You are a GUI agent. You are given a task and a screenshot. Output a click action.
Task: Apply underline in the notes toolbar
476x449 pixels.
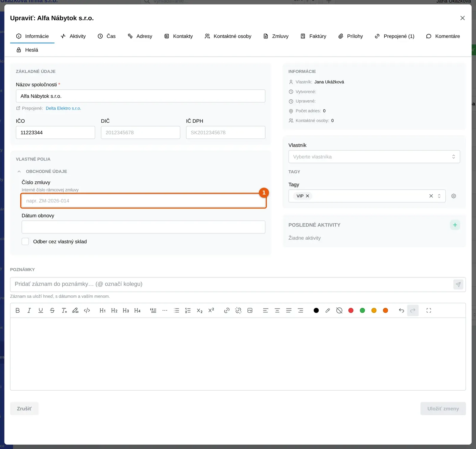[41, 311]
